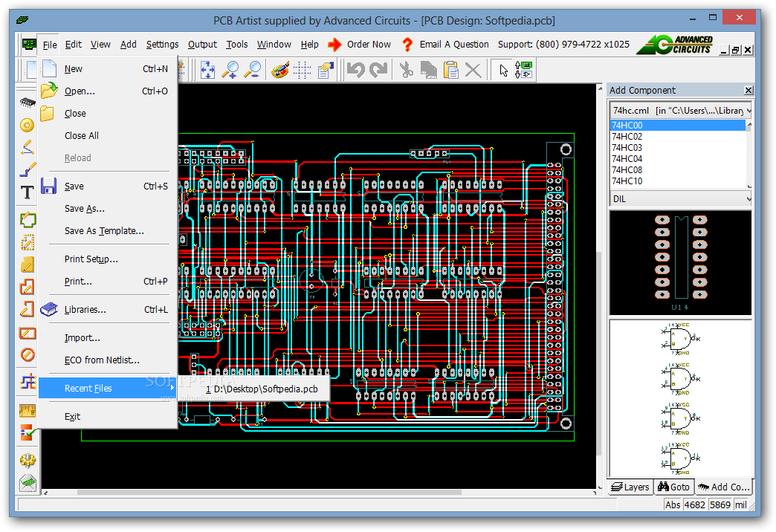
Task: Click the mil units status field
Action: [741, 505]
